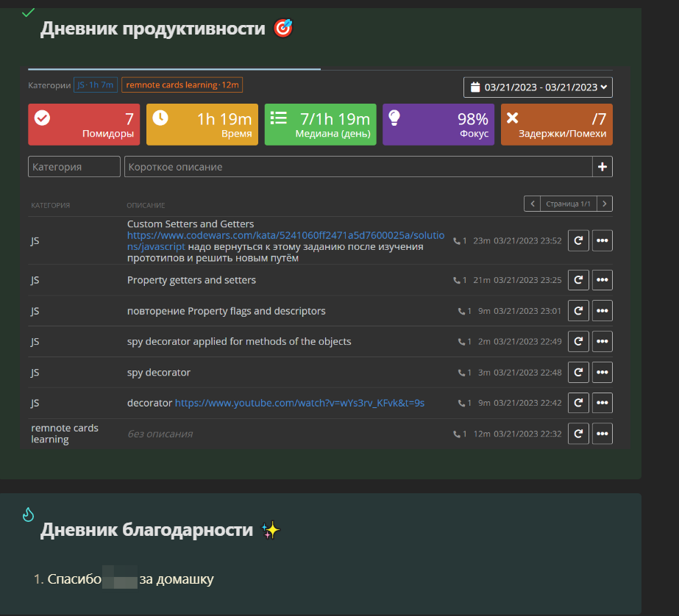This screenshot has width=679, height=616.
Task: Click the Категория input field
Action: [x=74, y=167]
